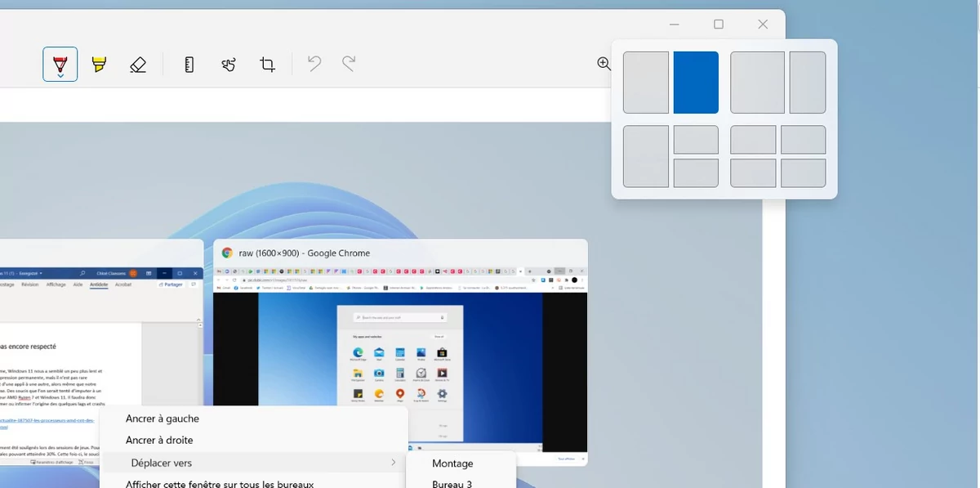Click the Chrome icon in the thumbnail title

[227, 253]
